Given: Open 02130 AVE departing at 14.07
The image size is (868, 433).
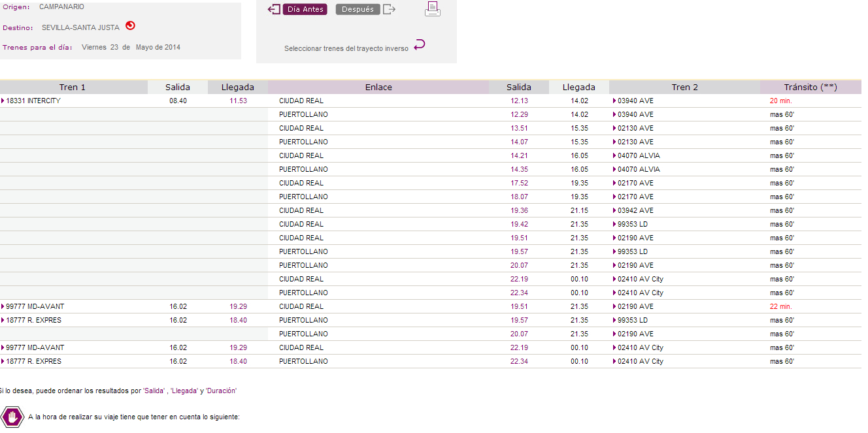Looking at the screenshot, I should tap(635, 142).
